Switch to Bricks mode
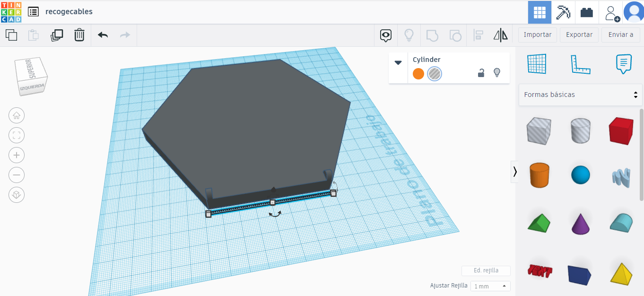Viewport: 644px width, 296px height. click(x=587, y=12)
